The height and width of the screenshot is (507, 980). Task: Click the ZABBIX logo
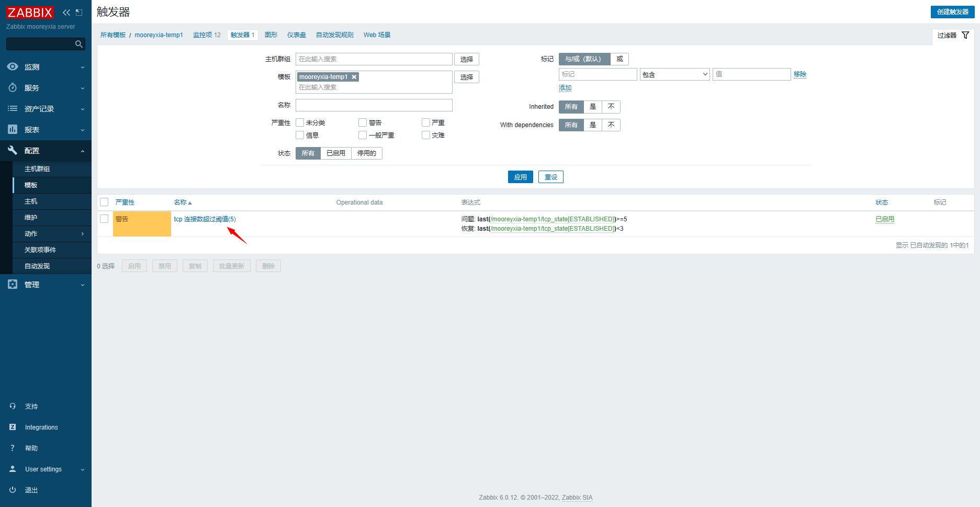pos(30,13)
